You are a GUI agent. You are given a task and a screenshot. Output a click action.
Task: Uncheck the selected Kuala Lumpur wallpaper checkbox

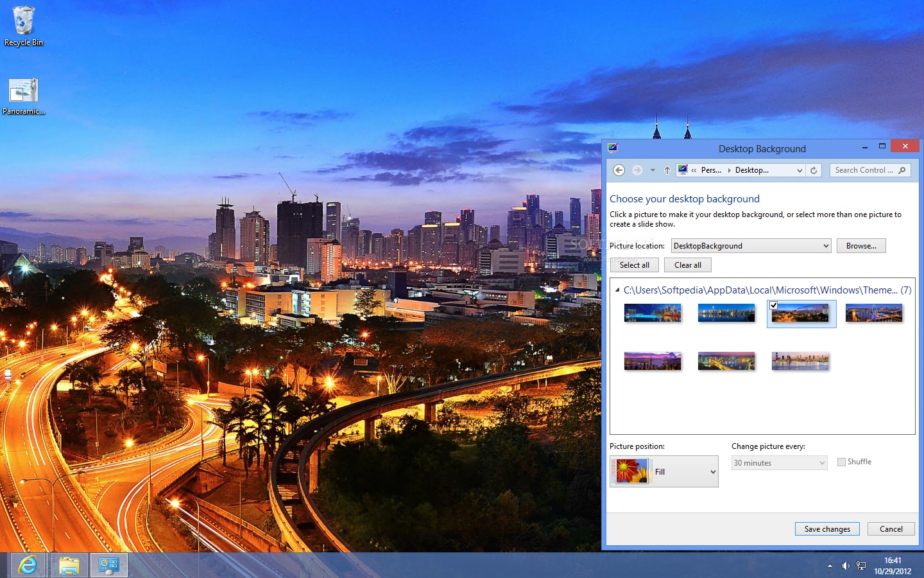pyautogui.click(x=774, y=305)
